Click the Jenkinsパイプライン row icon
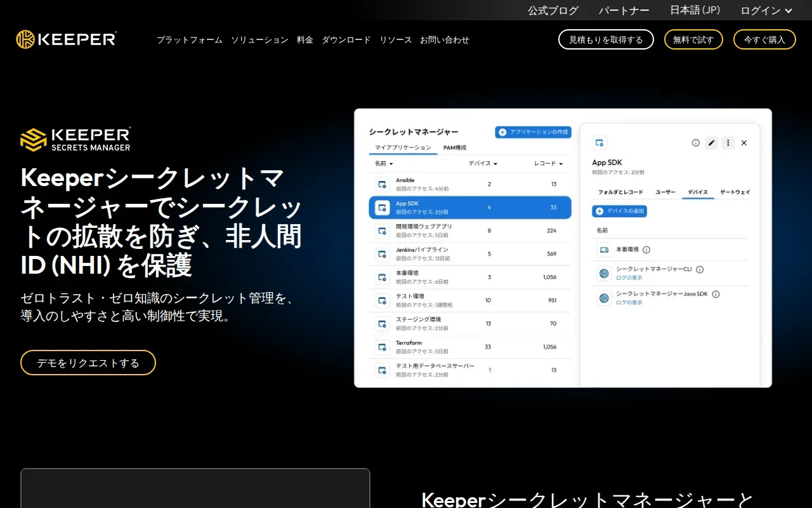The height and width of the screenshot is (508, 812). click(x=382, y=254)
